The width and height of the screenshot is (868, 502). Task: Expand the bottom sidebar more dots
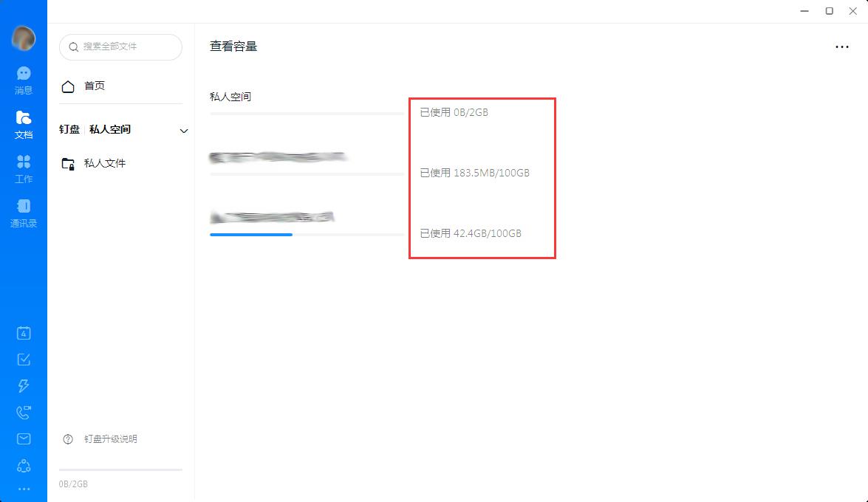coord(23,489)
